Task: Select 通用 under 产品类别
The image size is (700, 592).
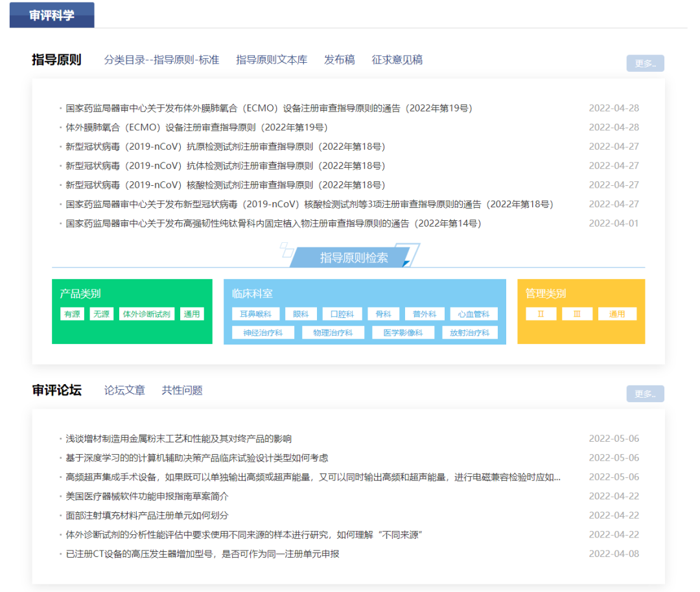Action: click(192, 314)
